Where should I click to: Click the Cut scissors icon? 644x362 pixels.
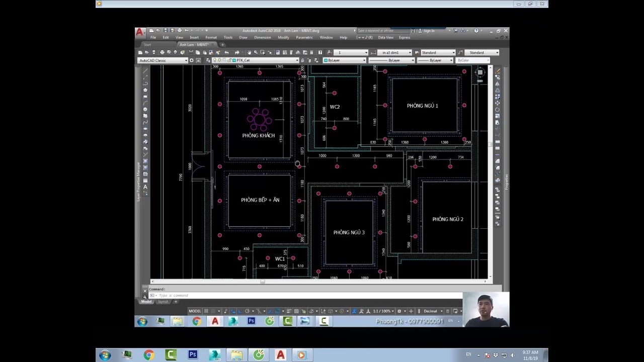(191, 52)
